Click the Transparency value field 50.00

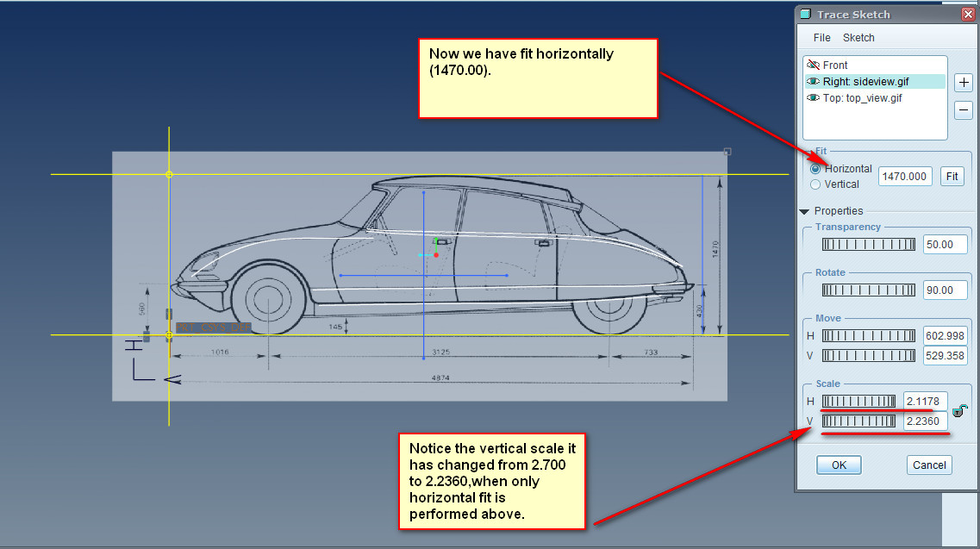[x=945, y=245]
